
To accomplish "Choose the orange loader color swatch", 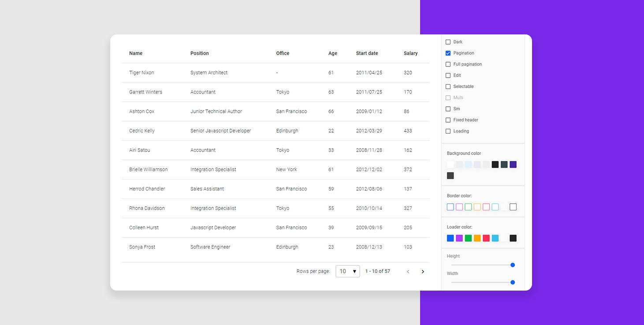I will (x=477, y=238).
